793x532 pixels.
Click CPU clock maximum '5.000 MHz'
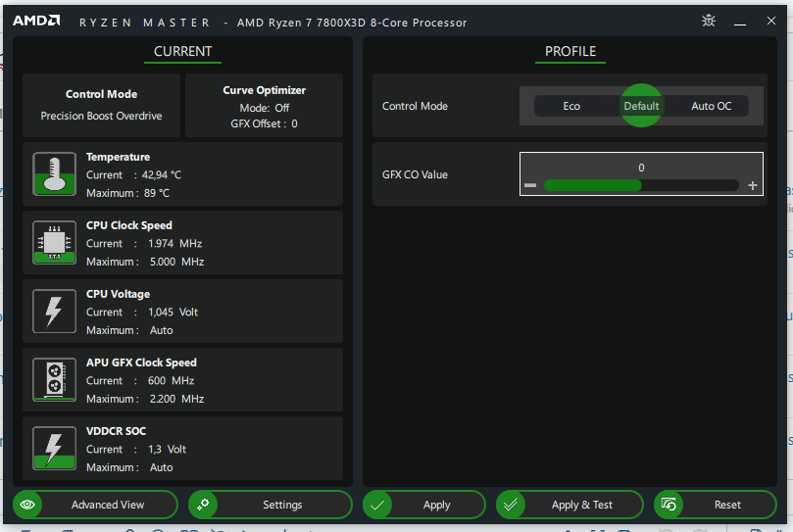click(176, 262)
